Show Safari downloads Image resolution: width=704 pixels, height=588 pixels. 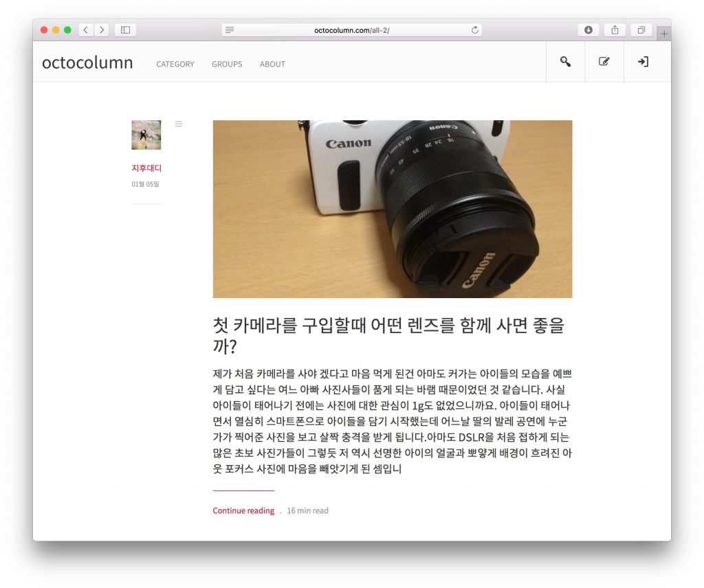click(x=588, y=30)
